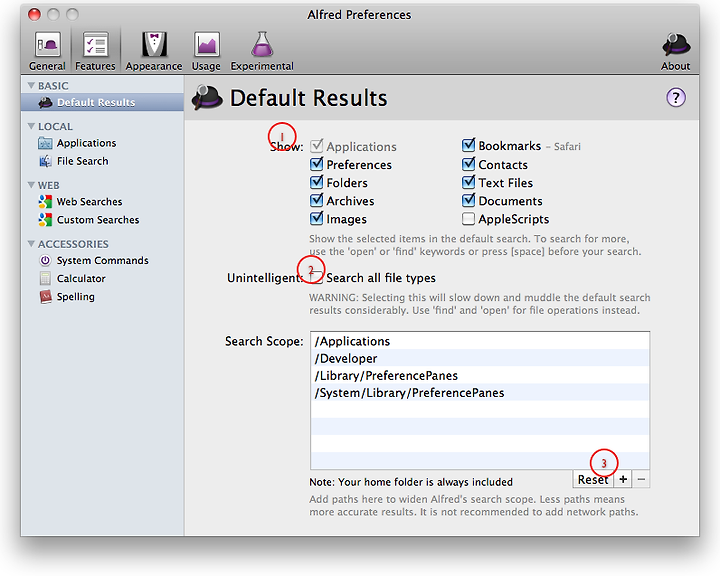The width and height of the screenshot is (720, 576).
Task: Select Default Results in the sidebar
Action: coord(102,102)
